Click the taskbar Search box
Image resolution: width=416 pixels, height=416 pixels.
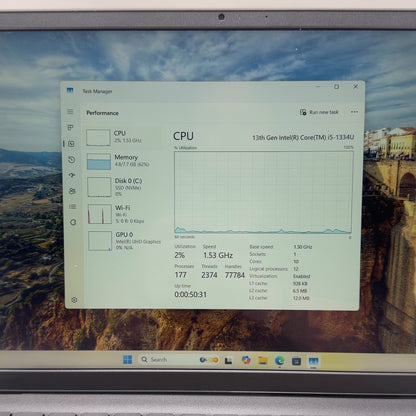[179, 360]
